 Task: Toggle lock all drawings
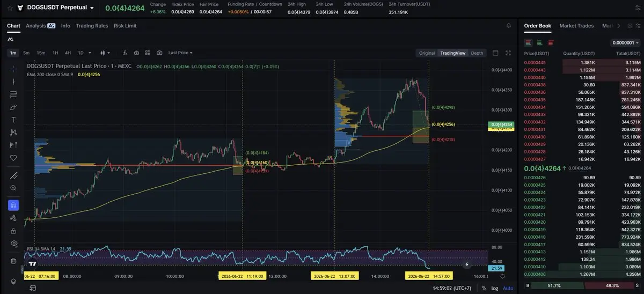click(14, 231)
